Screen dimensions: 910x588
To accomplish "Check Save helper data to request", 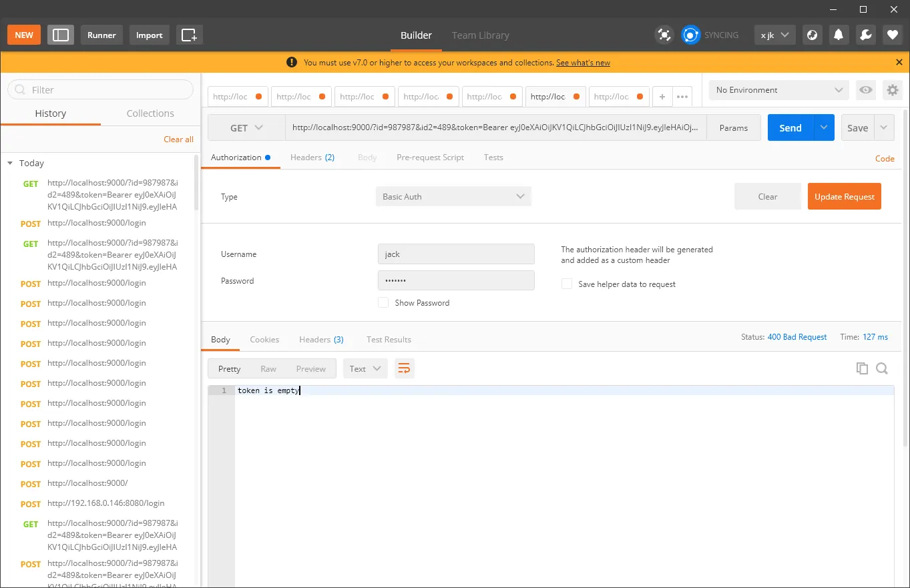I will [x=567, y=284].
